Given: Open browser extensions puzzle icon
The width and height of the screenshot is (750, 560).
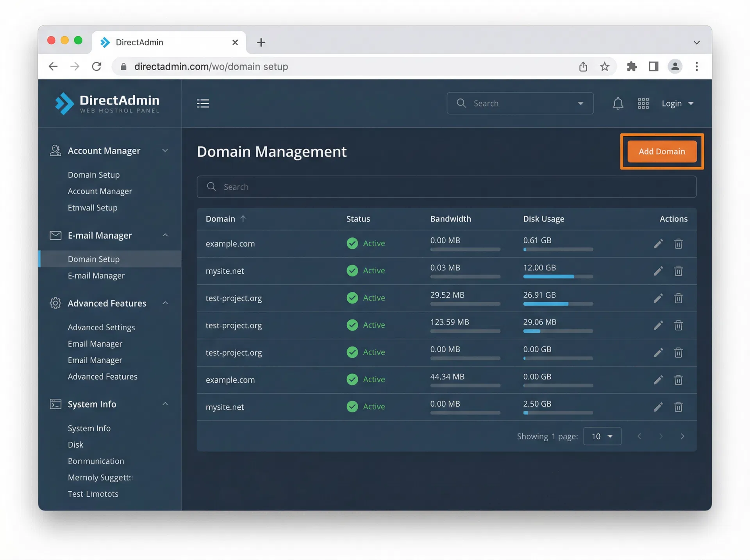Looking at the screenshot, I should tap(632, 66).
